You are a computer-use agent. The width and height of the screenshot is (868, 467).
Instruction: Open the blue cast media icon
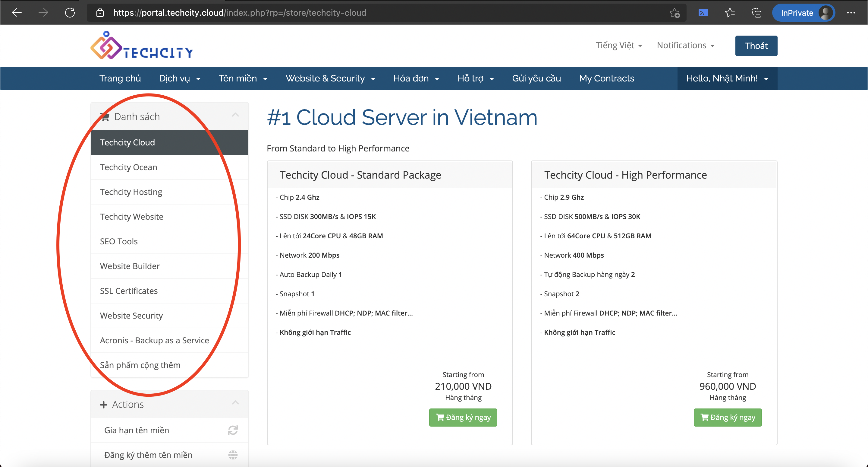pos(703,13)
